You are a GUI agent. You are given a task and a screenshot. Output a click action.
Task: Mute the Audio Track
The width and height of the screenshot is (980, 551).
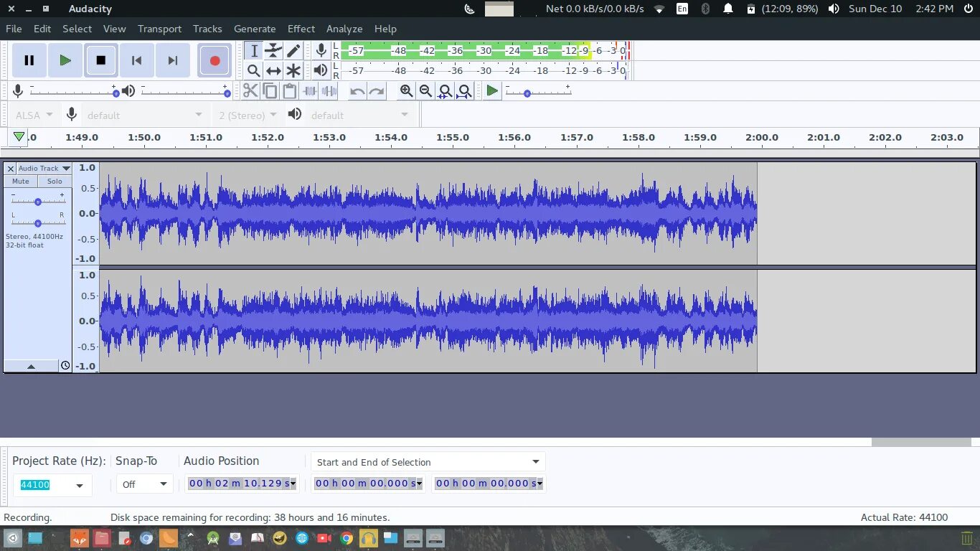click(21, 182)
